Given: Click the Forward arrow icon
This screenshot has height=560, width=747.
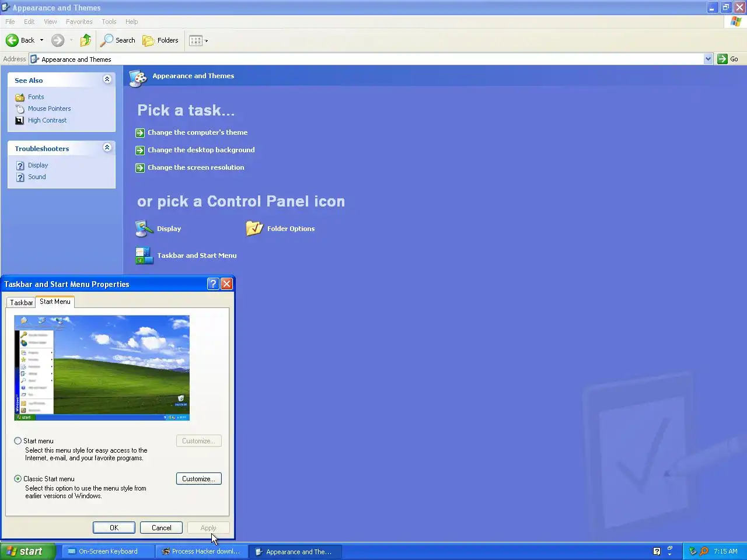Looking at the screenshot, I should tap(57, 40).
